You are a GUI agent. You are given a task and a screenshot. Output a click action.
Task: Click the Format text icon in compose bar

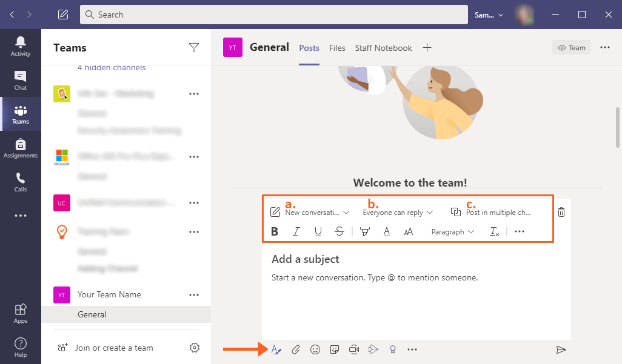[x=276, y=349]
